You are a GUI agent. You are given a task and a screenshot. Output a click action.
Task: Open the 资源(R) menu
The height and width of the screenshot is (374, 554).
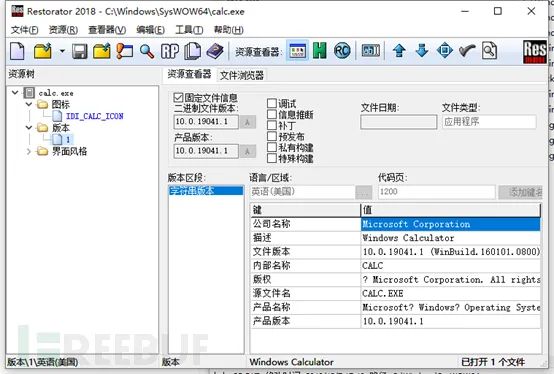[63, 30]
